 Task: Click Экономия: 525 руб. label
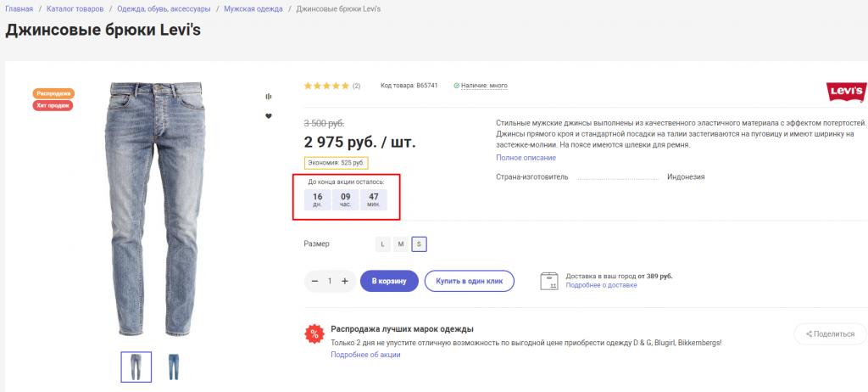click(336, 164)
